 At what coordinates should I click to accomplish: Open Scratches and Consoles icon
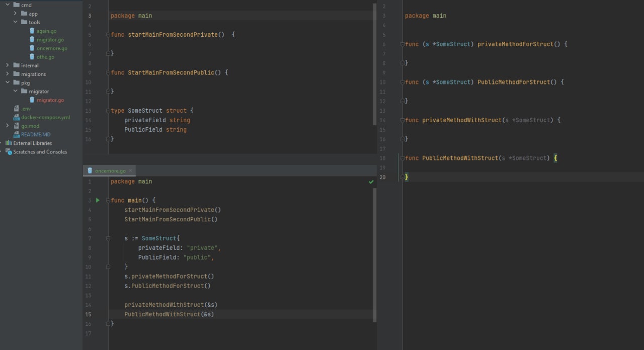click(9, 152)
